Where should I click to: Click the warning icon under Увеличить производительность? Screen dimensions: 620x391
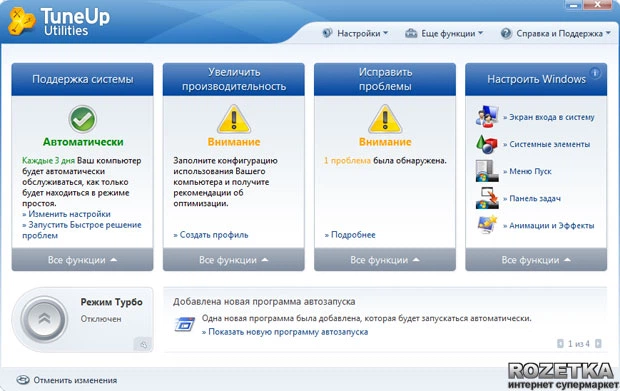(234, 119)
